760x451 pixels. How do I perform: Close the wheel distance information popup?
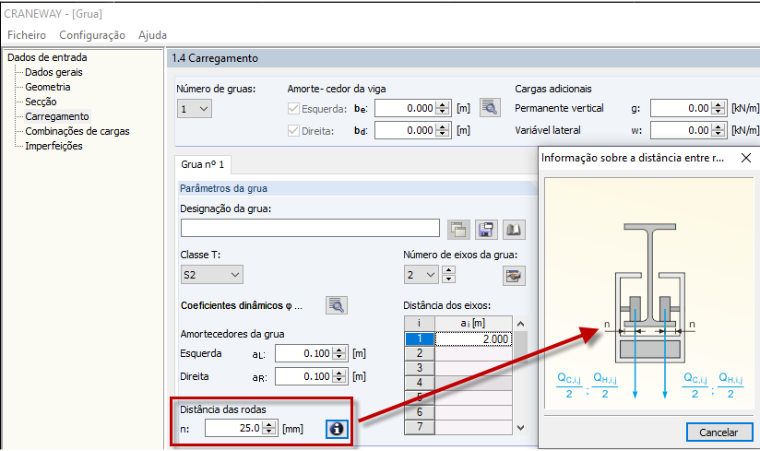click(x=746, y=158)
